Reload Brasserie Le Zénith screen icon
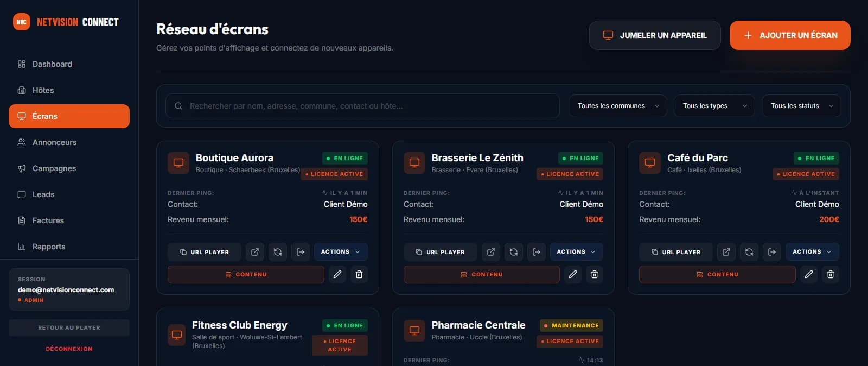 click(514, 252)
